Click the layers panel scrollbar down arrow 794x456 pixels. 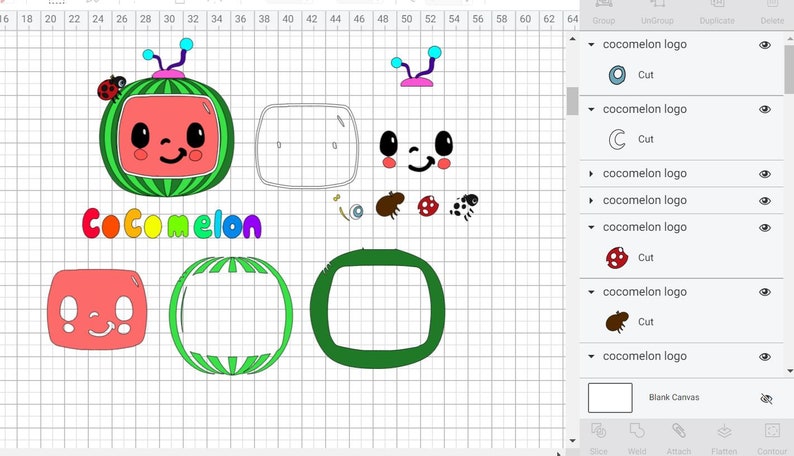click(x=790, y=371)
